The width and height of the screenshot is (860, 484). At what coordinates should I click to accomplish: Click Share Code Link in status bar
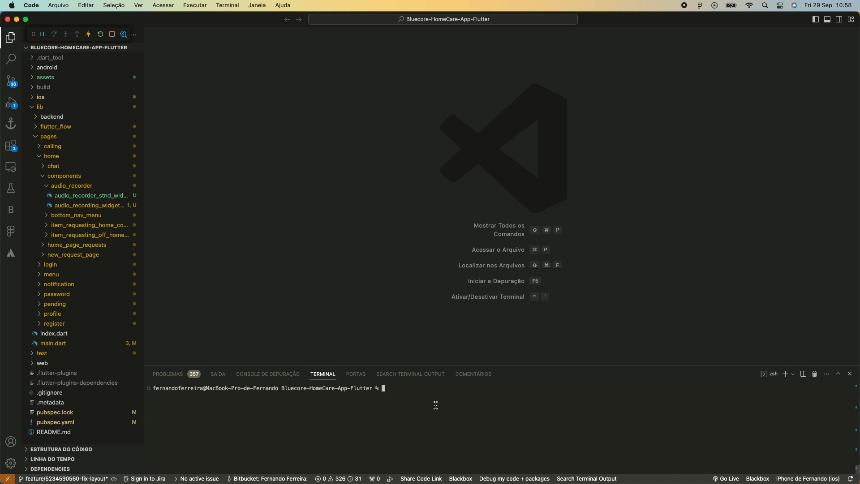point(421,479)
